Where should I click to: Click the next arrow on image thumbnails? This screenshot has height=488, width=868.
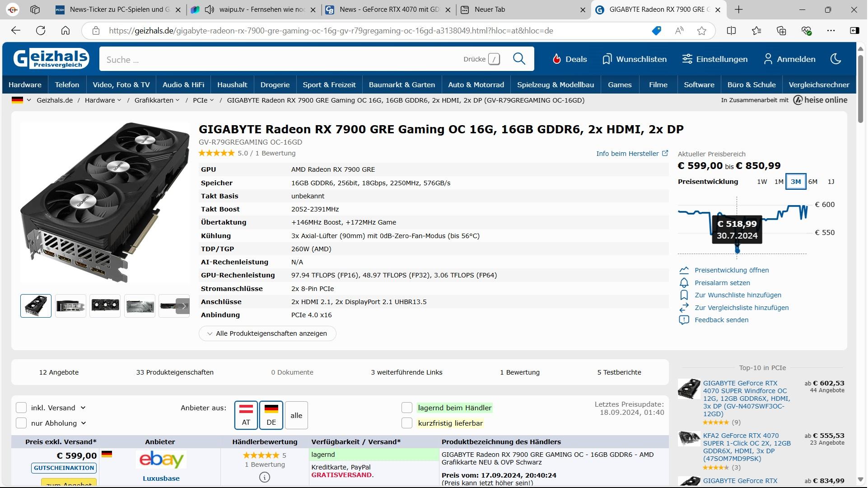(x=183, y=306)
